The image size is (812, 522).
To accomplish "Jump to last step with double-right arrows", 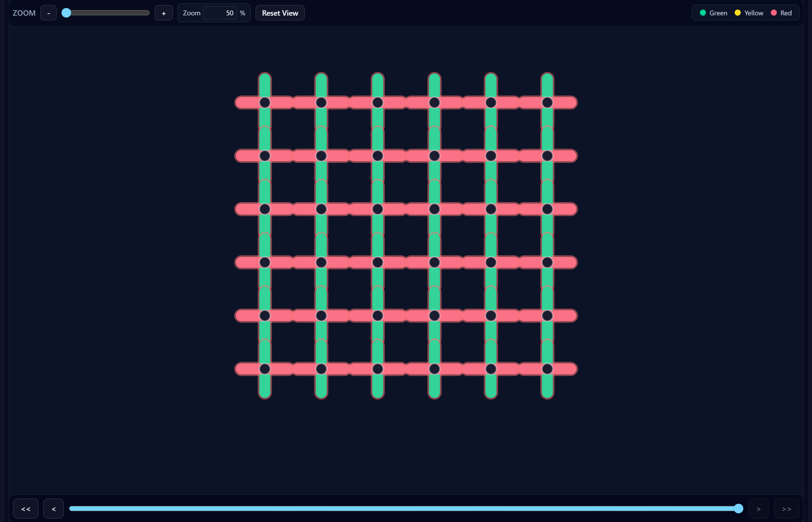I will pos(786,509).
